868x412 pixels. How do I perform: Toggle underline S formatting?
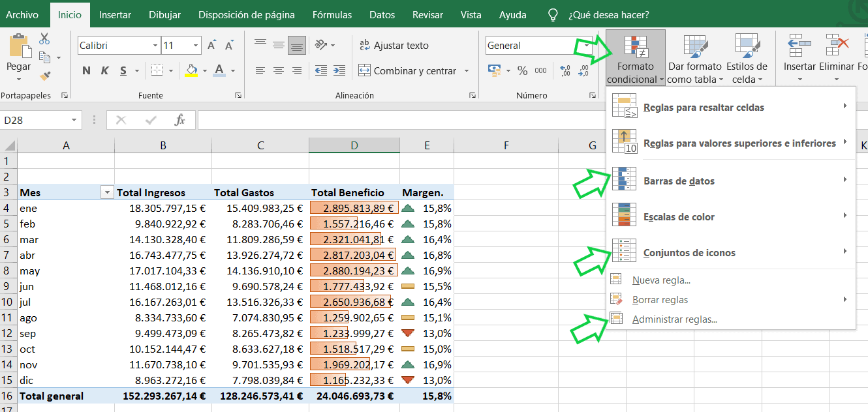coord(123,70)
